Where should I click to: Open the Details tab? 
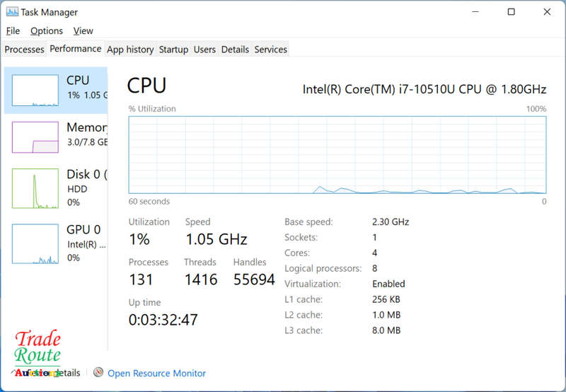[235, 49]
